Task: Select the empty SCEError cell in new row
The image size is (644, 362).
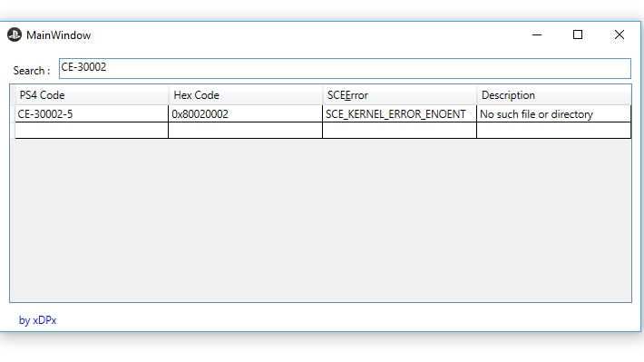Action: click(400, 131)
